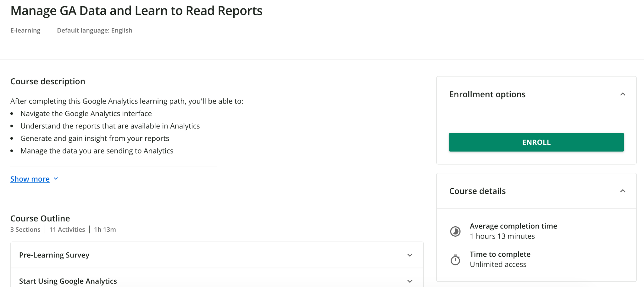
Task: Click the 3 Sections count text
Action: click(x=25, y=230)
